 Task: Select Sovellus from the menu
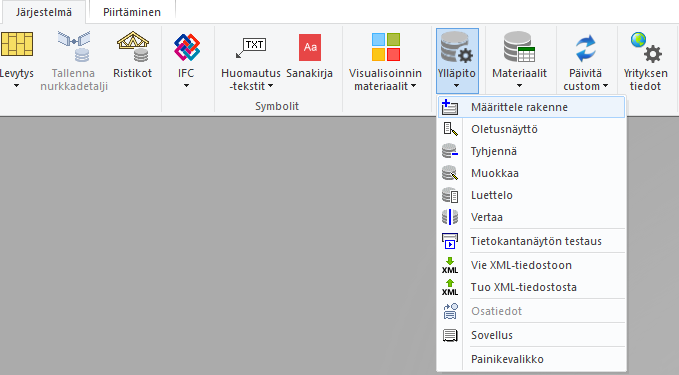click(531, 335)
